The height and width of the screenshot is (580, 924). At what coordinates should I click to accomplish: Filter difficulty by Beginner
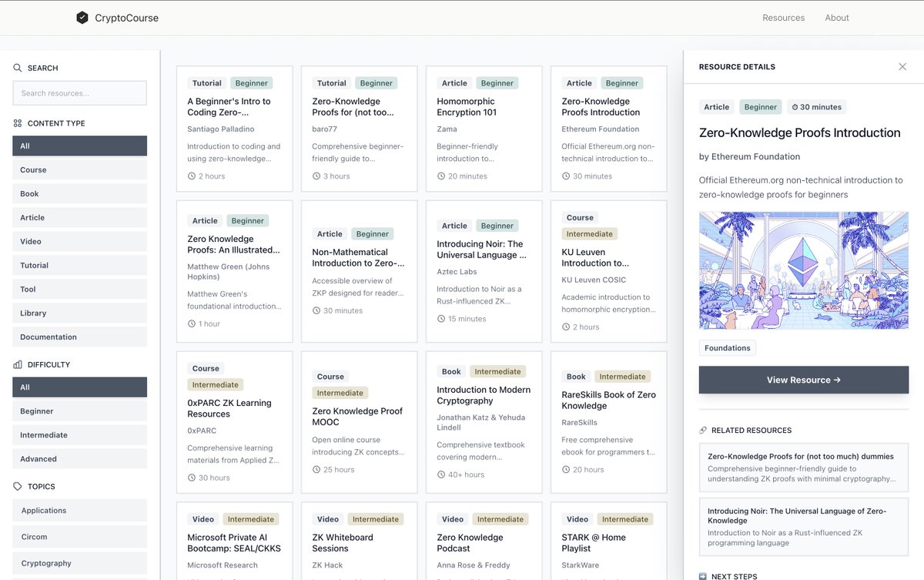pyautogui.click(x=80, y=411)
